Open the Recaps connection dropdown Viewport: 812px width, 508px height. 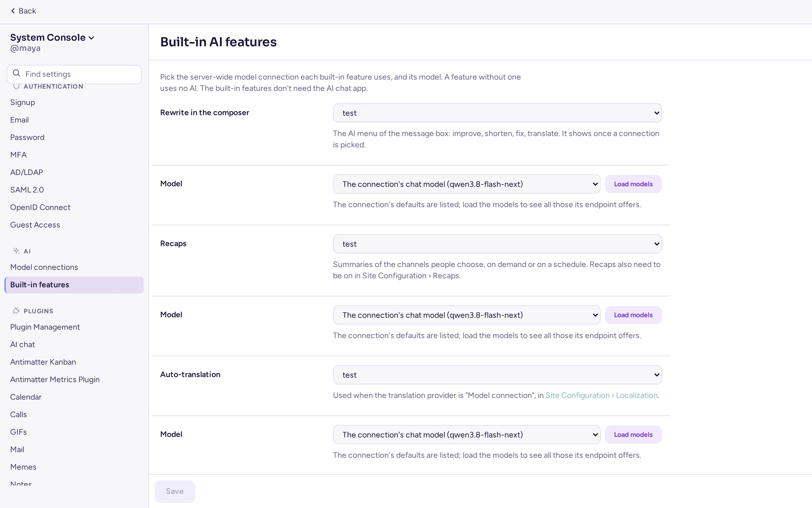click(497, 244)
